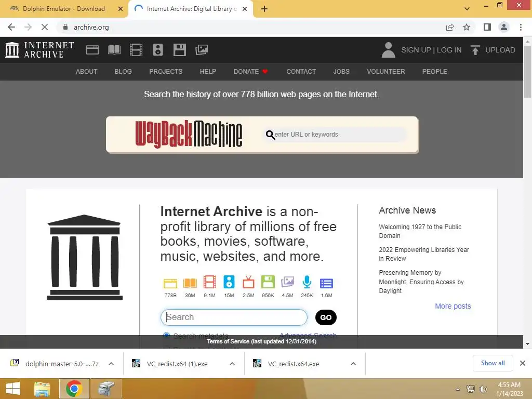
Task: Open PROJECTS in Archive menu
Action: tap(166, 72)
